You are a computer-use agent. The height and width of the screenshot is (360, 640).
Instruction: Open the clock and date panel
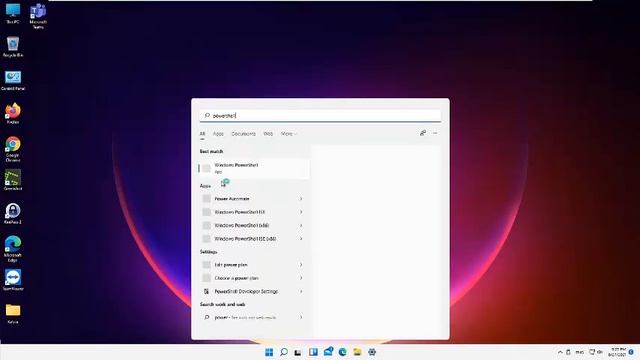[617, 352]
